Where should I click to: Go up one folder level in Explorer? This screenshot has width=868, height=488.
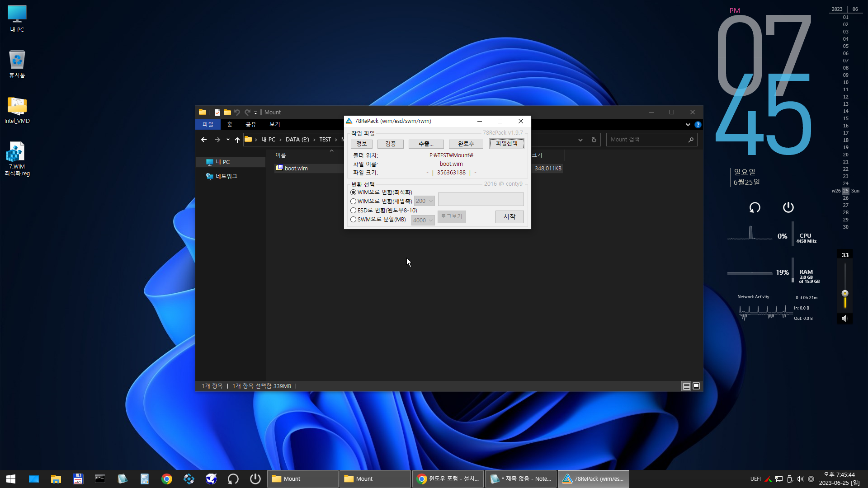pos(237,140)
